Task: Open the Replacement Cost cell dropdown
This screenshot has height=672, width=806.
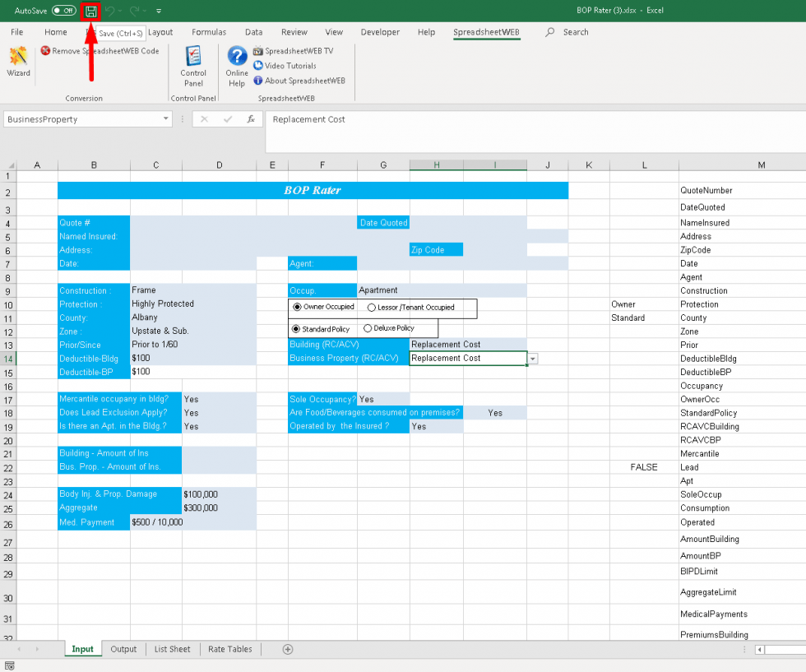Action: pyautogui.click(x=531, y=359)
